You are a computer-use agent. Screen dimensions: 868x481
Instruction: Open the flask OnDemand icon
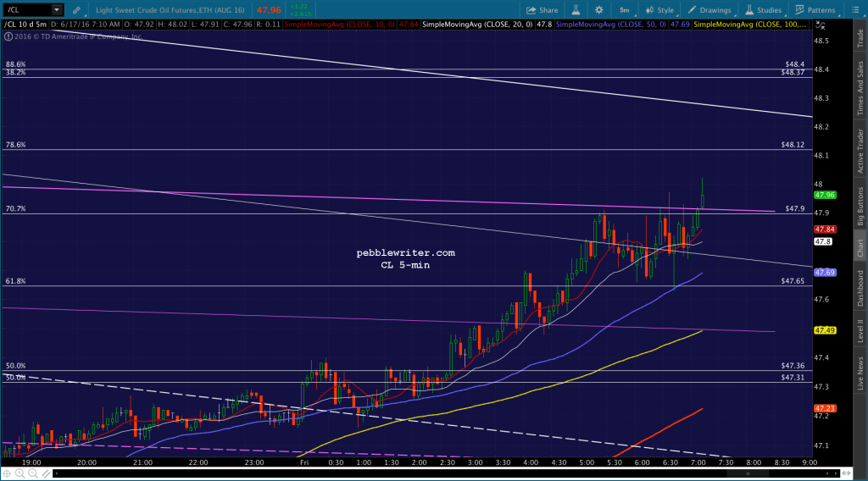coord(576,10)
